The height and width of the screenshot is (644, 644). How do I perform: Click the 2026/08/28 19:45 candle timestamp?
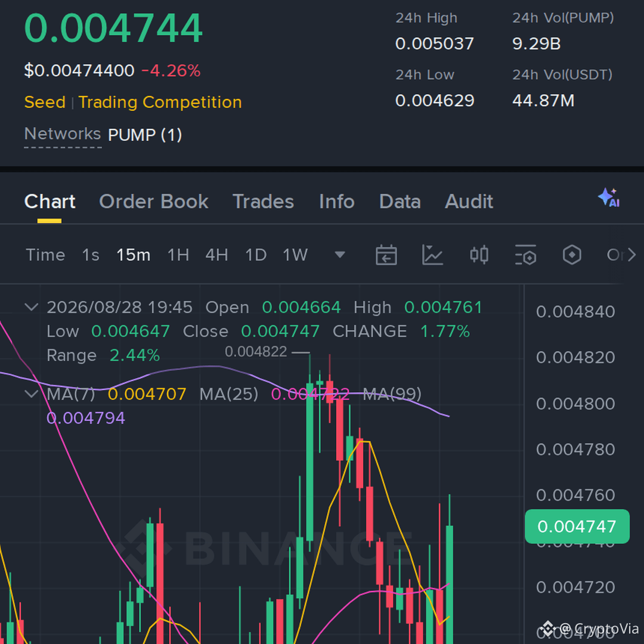[x=119, y=307]
